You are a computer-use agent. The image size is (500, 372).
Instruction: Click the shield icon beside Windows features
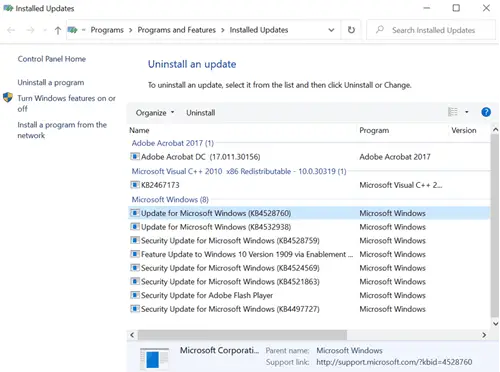8,98
